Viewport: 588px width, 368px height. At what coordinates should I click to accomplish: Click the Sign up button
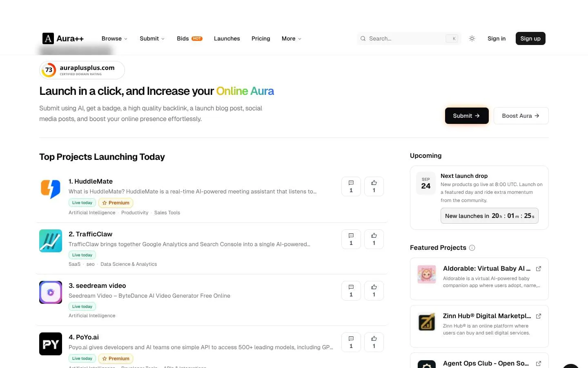coord(530,38)
